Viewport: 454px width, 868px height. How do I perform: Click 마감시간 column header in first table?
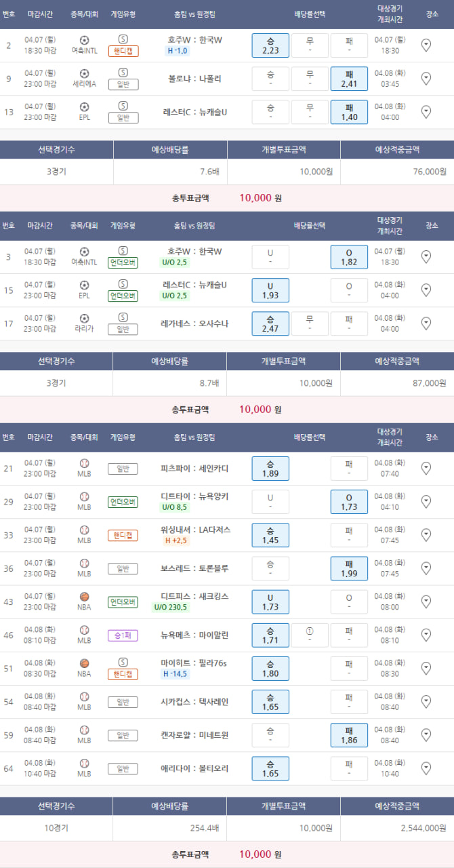pos(41,14)
